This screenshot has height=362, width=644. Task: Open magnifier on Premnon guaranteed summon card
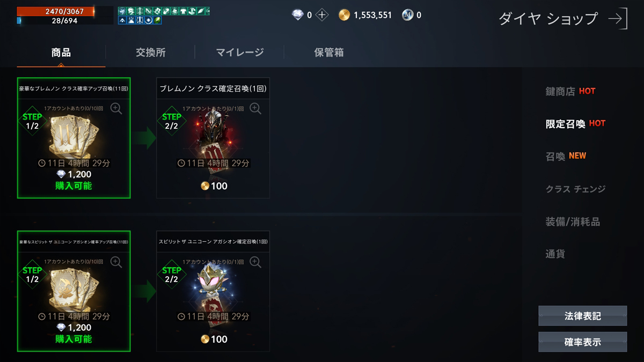pyautogui.click(x=255, y=108)
